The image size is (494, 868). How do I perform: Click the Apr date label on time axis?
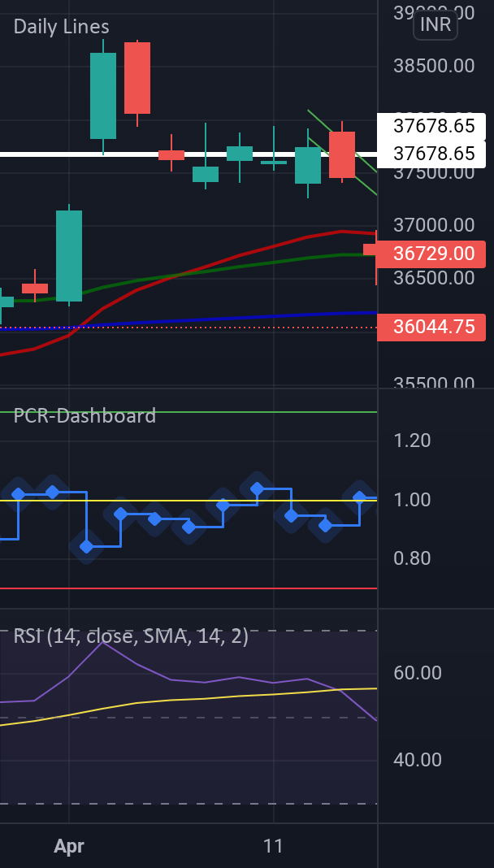click(x=69, y=846)
